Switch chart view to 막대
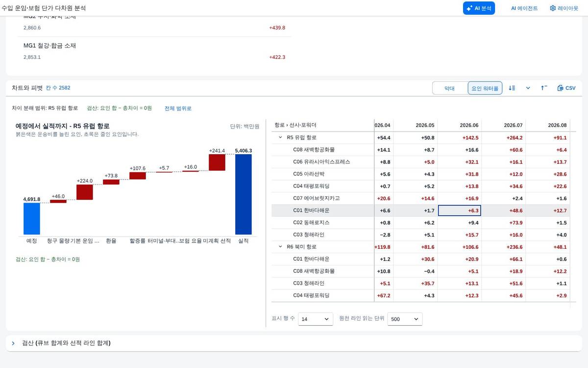Image resolution: width=588 pixels, height=368 pixels. pos(449,88)
